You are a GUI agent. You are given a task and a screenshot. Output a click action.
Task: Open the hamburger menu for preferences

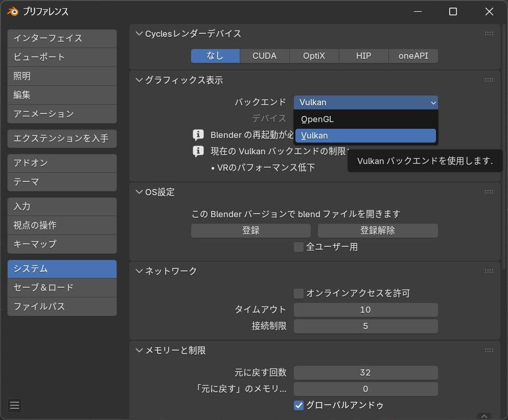(x=15, y=405)
